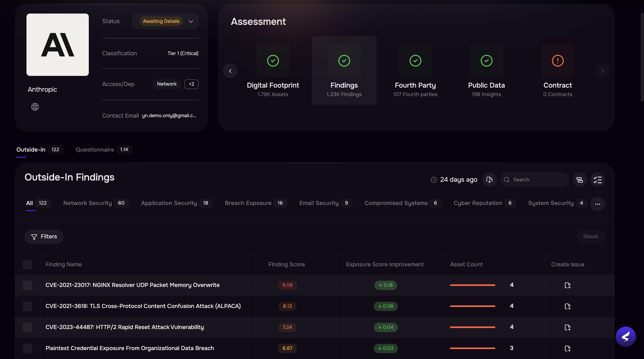Create issue for NGINX Resolver finding
The height and width of the screenshot is (359, 644).
[568, 285]
